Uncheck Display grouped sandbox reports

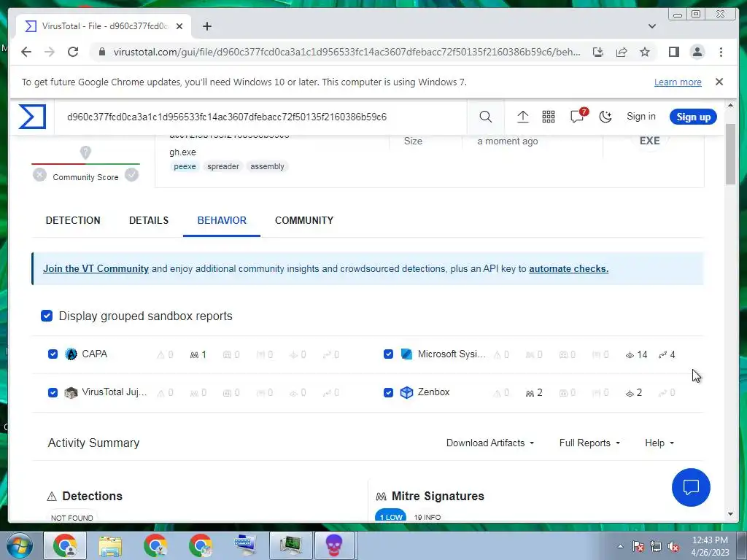(47, 316)
